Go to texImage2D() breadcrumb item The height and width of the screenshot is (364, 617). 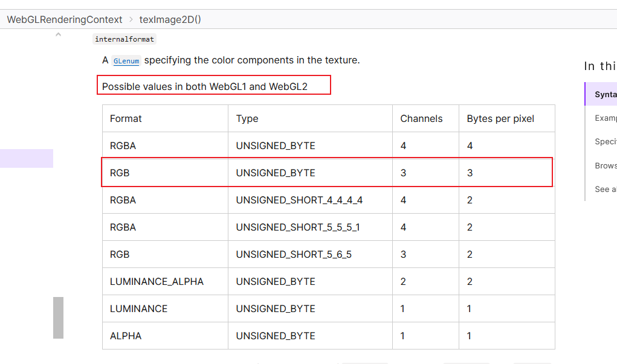point(170,19)
